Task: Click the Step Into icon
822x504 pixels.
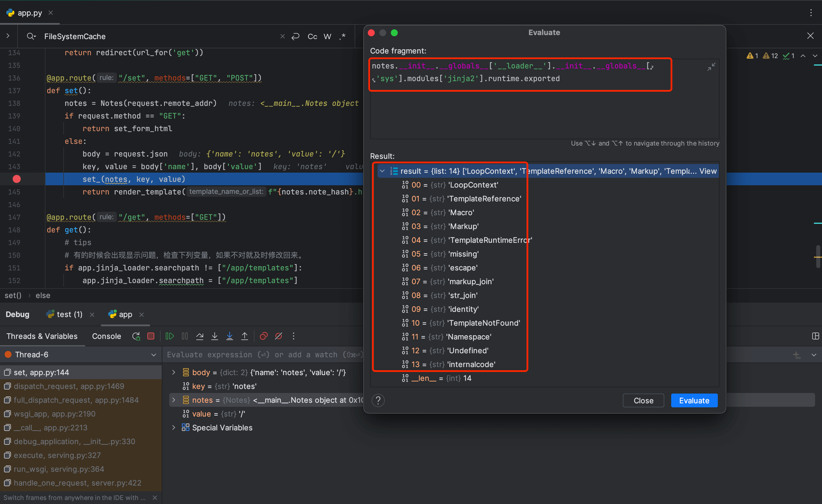Action: pyautogui.click(x=215, y=336)
